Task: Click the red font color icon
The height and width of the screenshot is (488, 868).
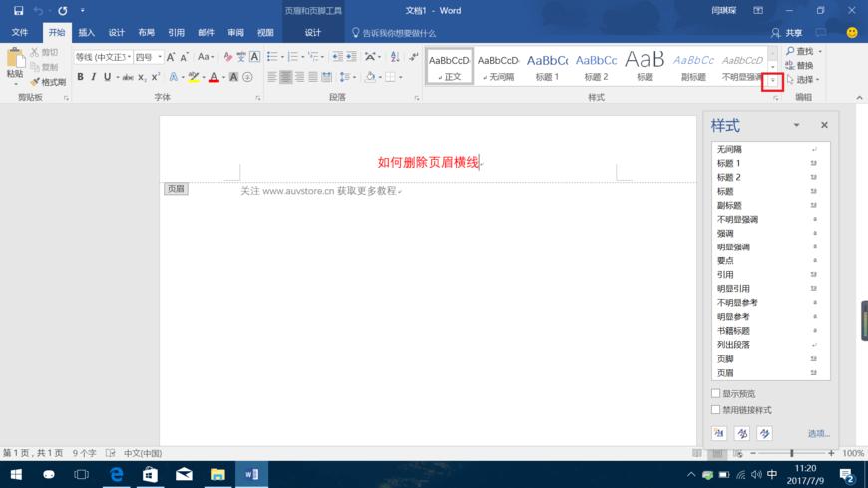Action: click(x=214, y=77)
